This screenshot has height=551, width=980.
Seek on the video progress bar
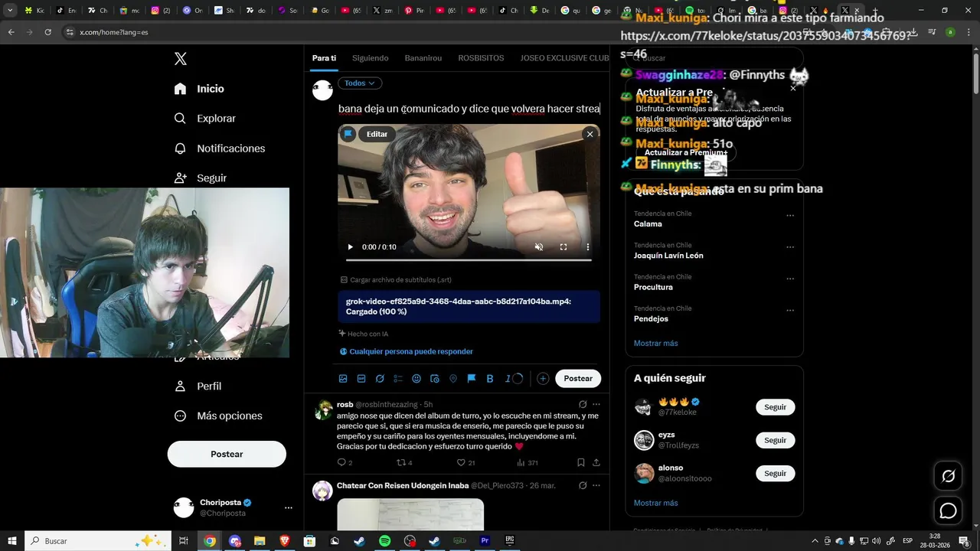coord(469,259)
